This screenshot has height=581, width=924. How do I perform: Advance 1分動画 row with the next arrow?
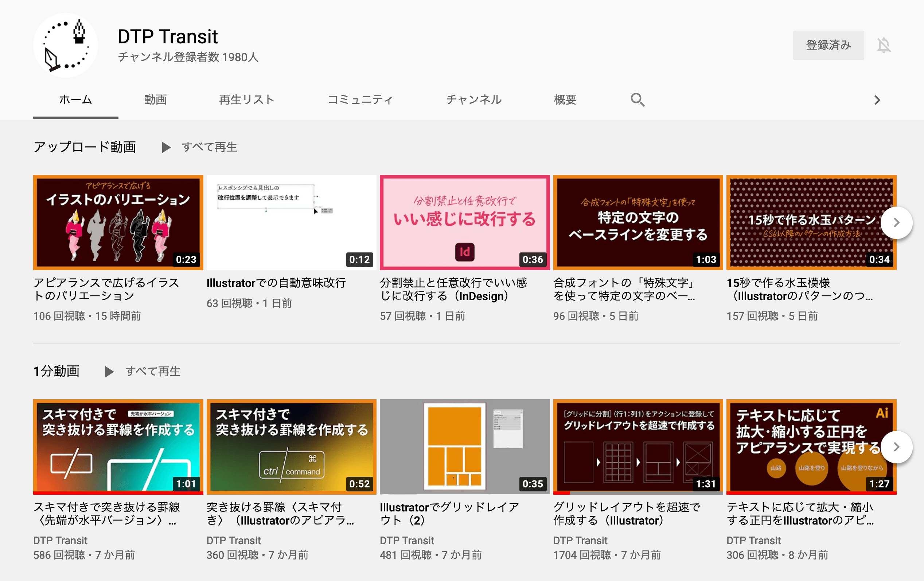pos(896,447)
